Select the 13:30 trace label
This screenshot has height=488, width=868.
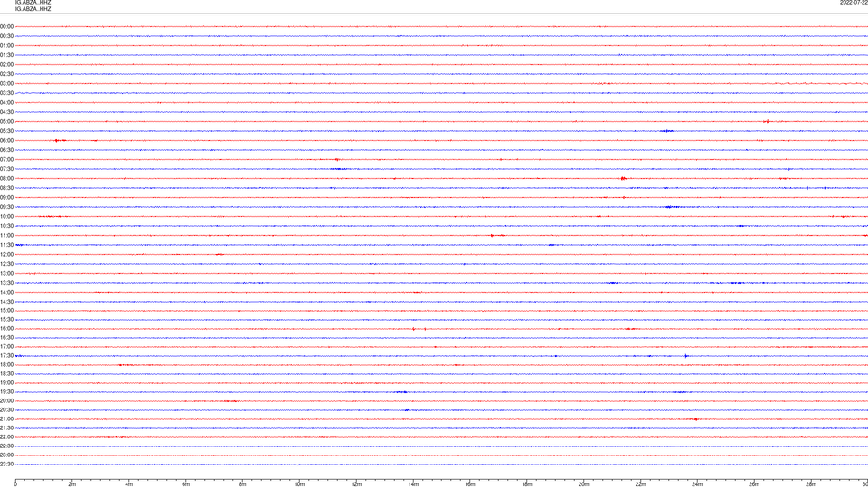pyautogui.click(x=6, y=283)
